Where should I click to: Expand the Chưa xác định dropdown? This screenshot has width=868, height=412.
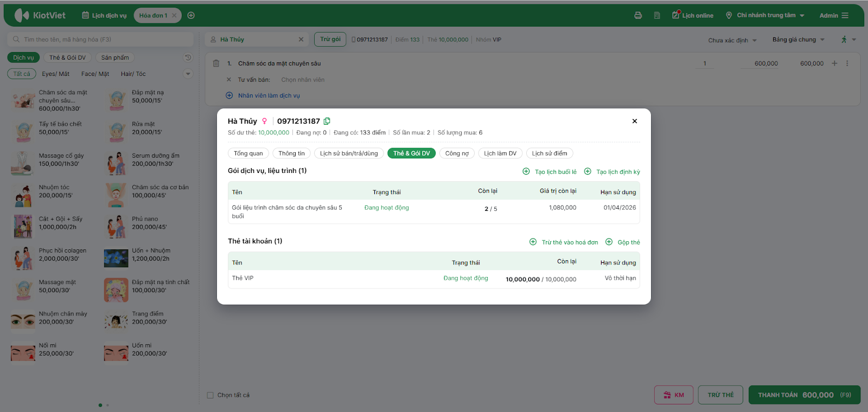coord(732,40)
